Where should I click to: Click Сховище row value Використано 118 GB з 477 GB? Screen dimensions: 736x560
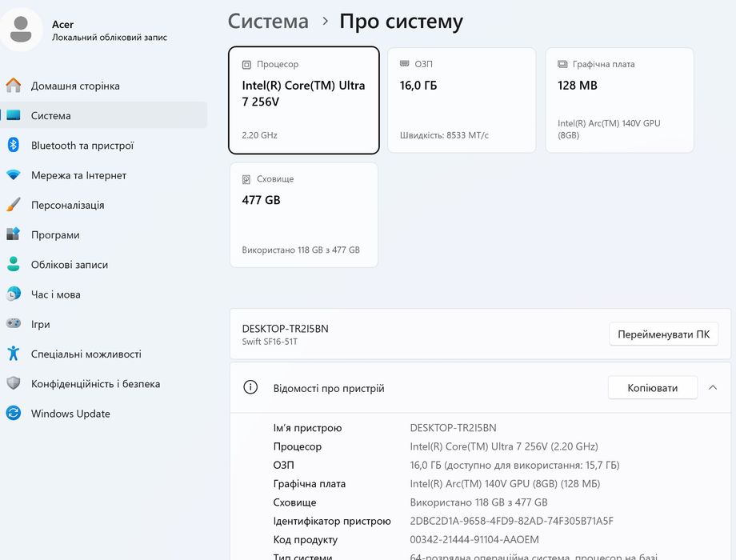click(478, 502)
